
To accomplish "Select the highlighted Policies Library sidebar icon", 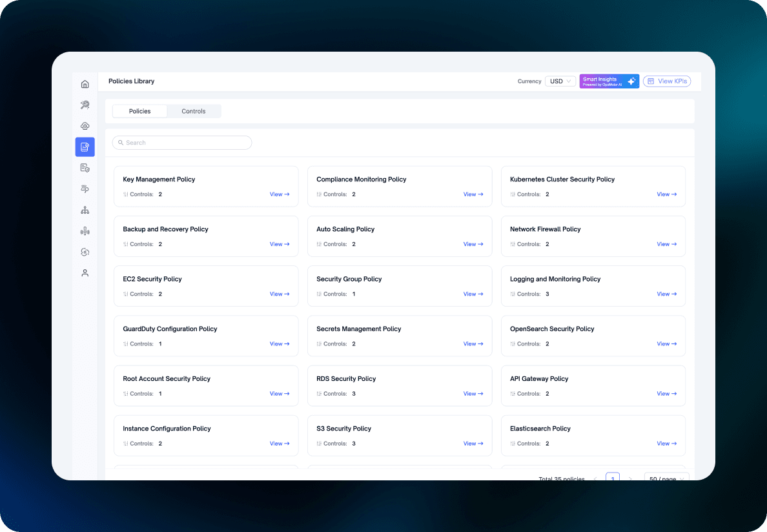I will coord(85,147).
